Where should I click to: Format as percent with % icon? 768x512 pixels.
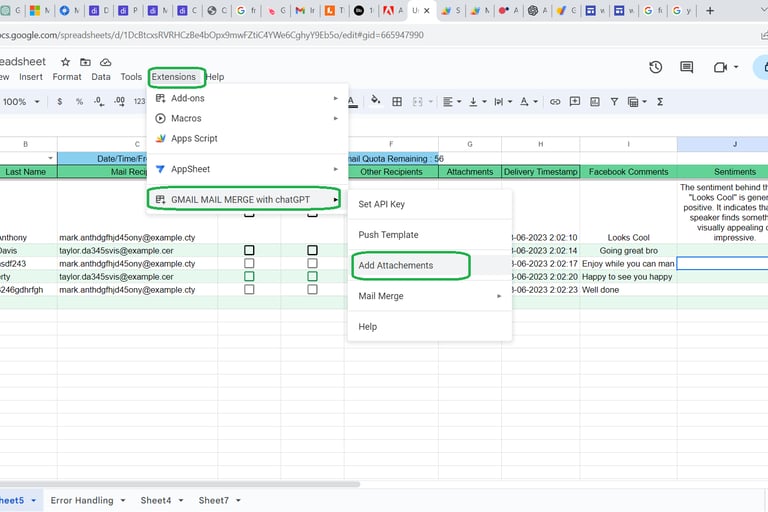click(79, 102)
